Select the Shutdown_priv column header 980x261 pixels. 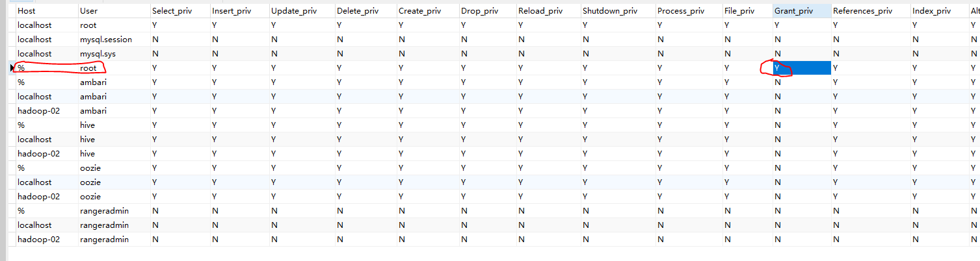[x=617, y=11]
